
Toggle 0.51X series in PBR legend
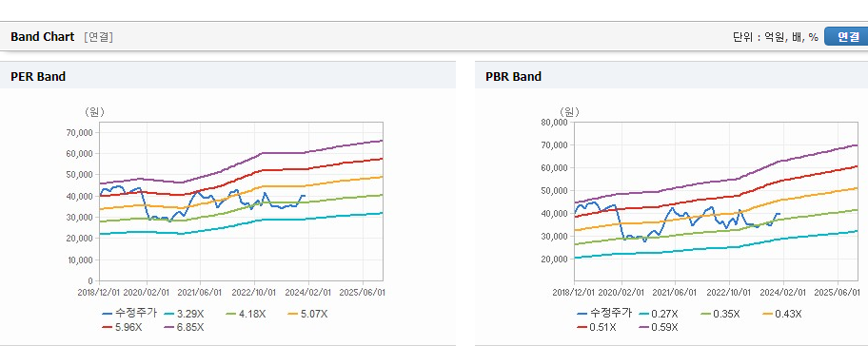[597, 327]
